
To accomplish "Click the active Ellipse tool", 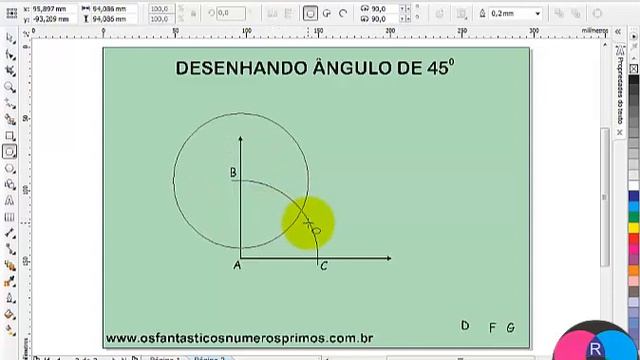I will click(x=10, y=152).
